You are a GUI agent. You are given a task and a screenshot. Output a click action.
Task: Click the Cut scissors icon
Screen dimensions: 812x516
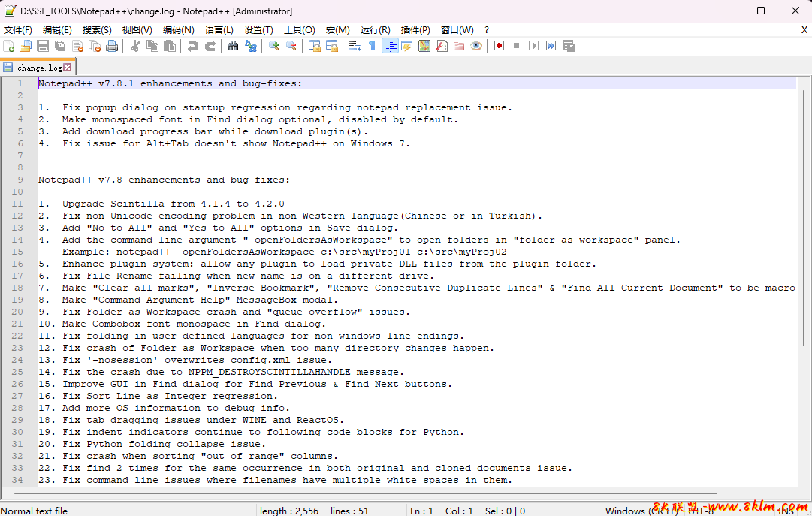coord(135,46)
